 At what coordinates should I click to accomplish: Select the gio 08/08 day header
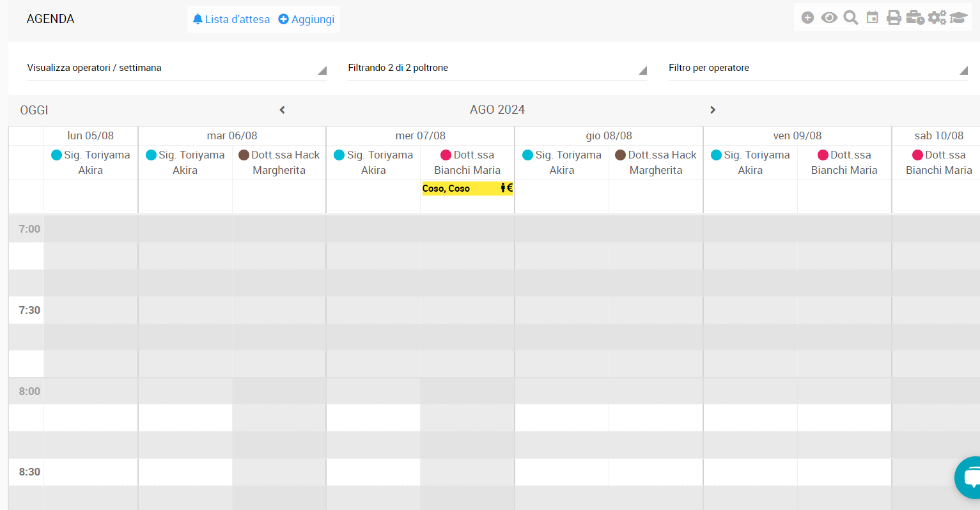point(609,135)
